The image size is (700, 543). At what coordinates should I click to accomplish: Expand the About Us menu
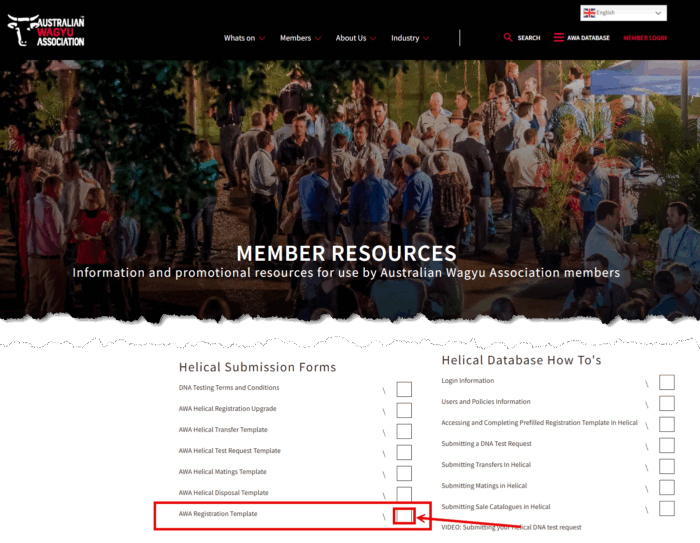point(356,38)
